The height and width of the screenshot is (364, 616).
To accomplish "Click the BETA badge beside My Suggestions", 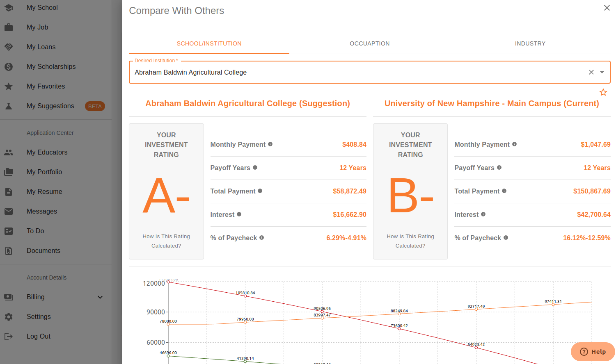I will 95,106.
